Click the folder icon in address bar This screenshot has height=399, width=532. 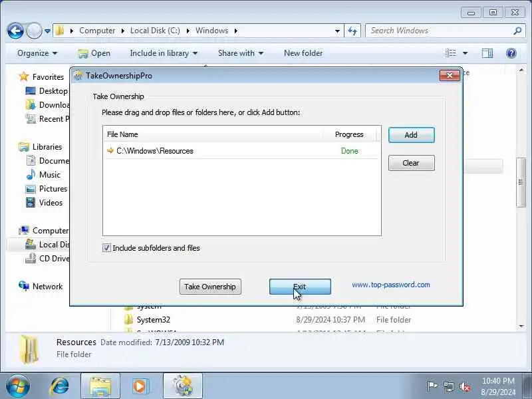(60, 31)
